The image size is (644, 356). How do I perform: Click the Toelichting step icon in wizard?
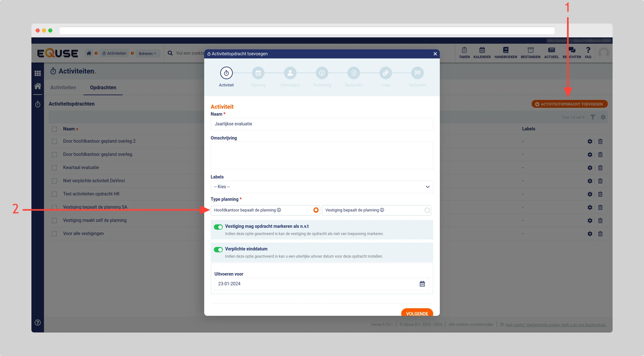pos(322,73)
